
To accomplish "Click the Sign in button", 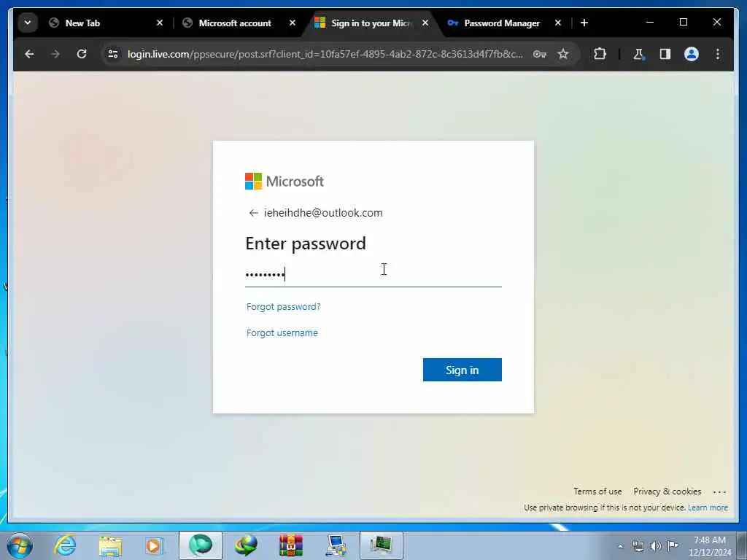I will (462, 370).
